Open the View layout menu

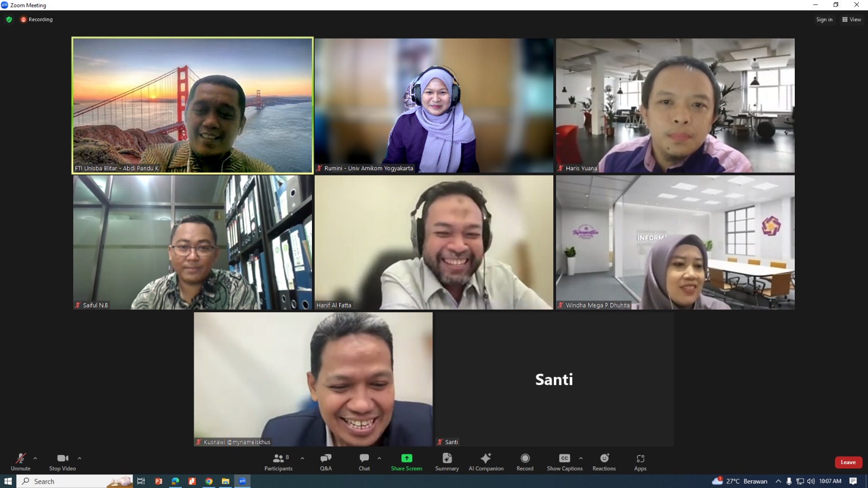point(851,20)
